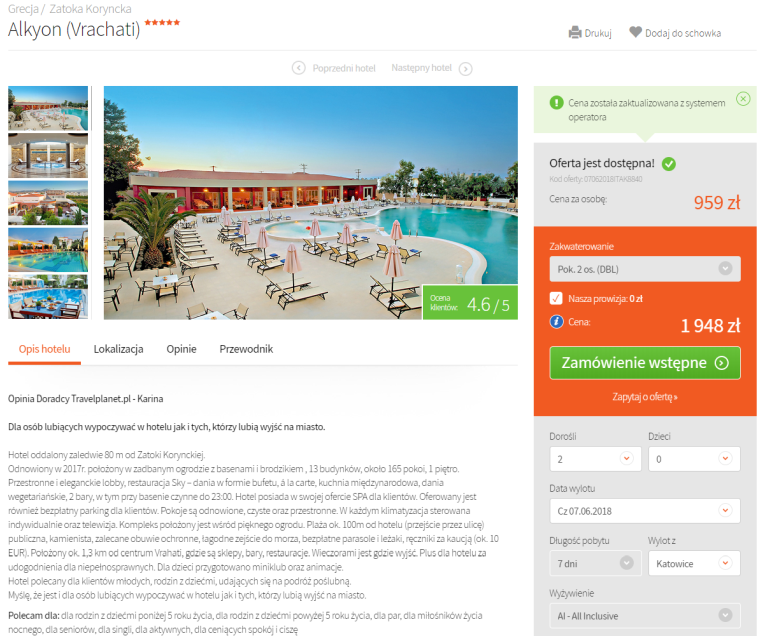Click the green availability checkmark icon
760x636 pixels.
669,164
